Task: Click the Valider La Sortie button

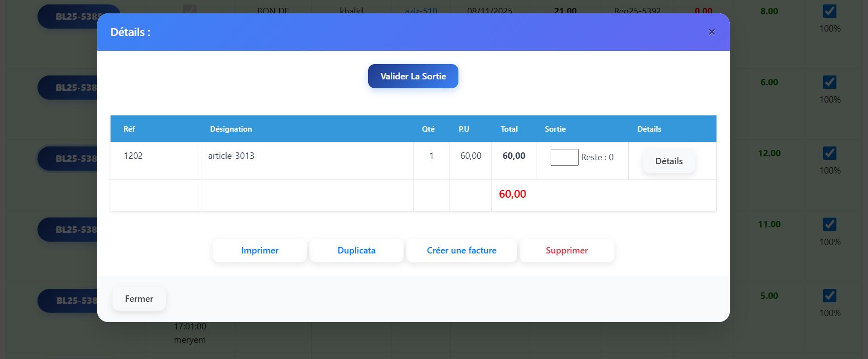Action: pos(413,76)
